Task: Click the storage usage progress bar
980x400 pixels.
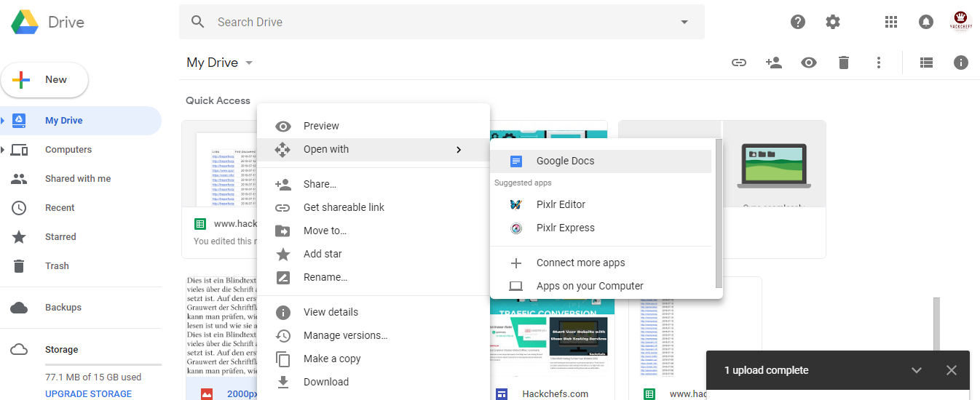Action: tap(103, 364)
